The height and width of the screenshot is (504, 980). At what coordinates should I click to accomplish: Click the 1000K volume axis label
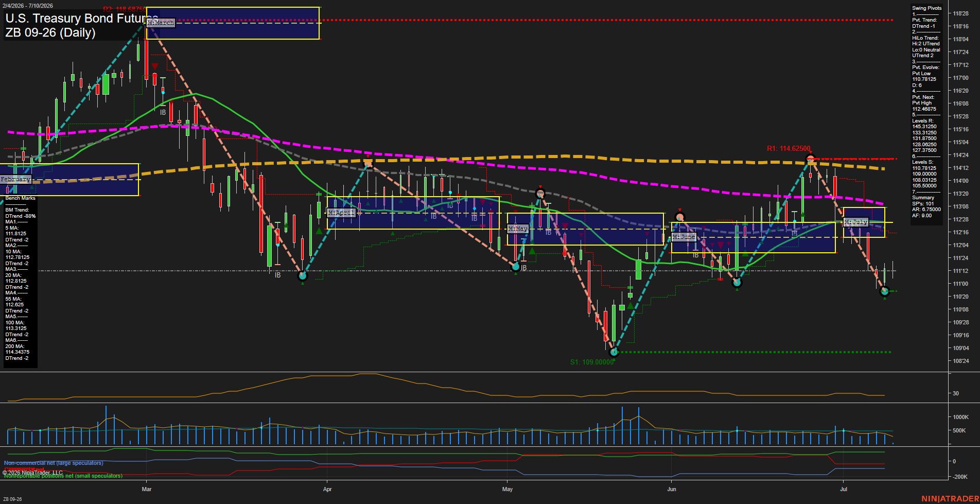coord(961,418)
